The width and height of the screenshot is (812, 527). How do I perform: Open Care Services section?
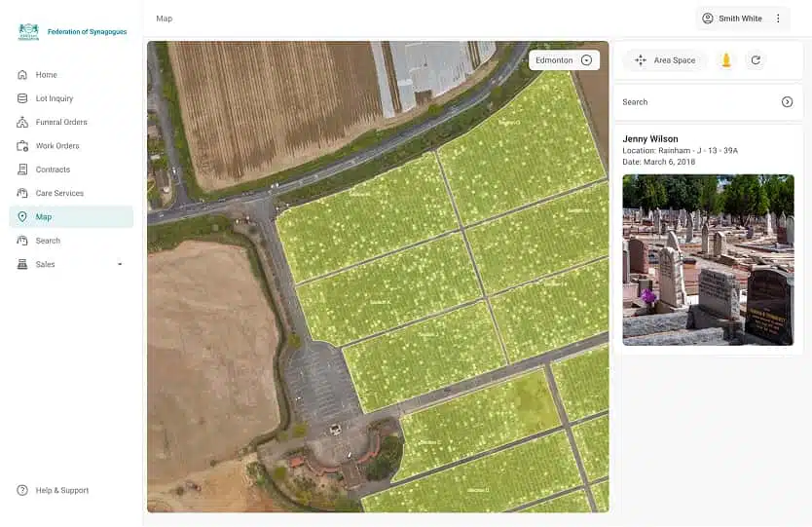click(x=71, y=193)
